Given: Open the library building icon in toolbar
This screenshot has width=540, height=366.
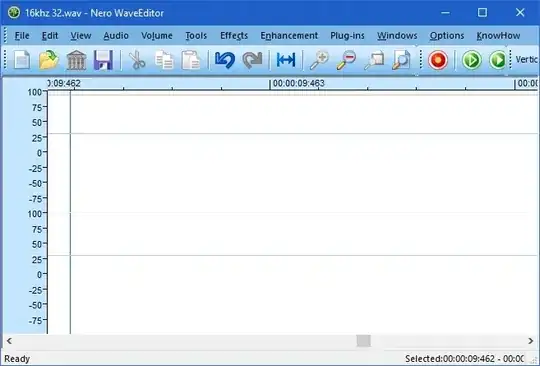Looking at the screenshot, I should 76,60.
